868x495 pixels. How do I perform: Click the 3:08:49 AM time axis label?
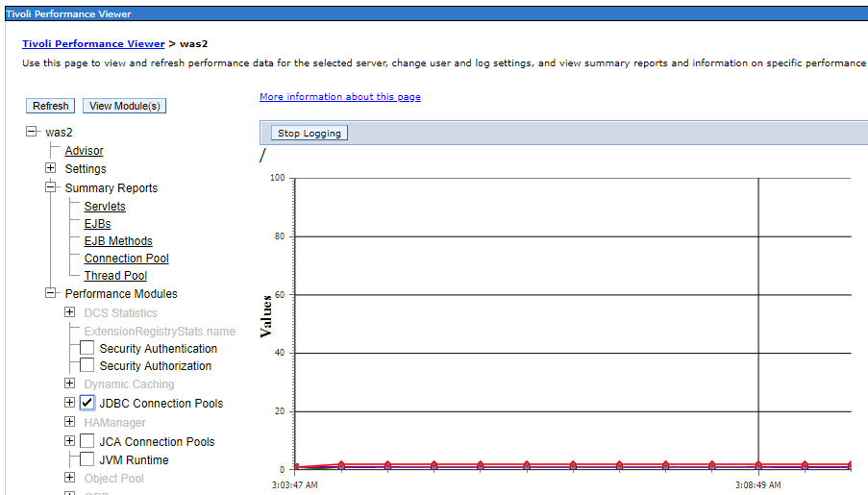758,485
